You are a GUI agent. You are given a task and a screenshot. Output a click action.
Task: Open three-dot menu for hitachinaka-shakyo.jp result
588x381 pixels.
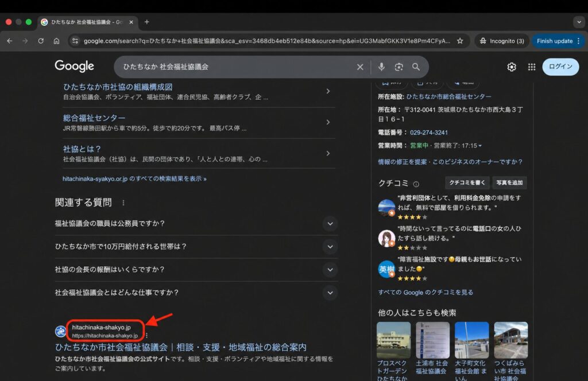(146, 335)
